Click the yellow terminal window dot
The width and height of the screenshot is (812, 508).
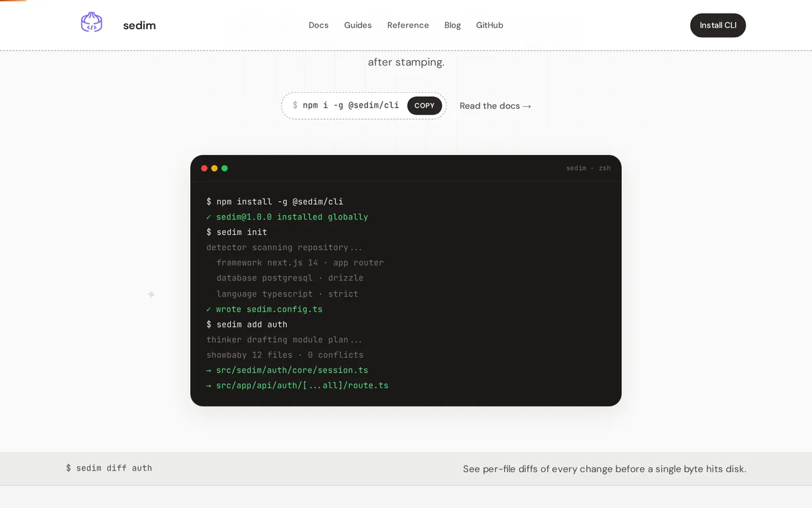215,168
